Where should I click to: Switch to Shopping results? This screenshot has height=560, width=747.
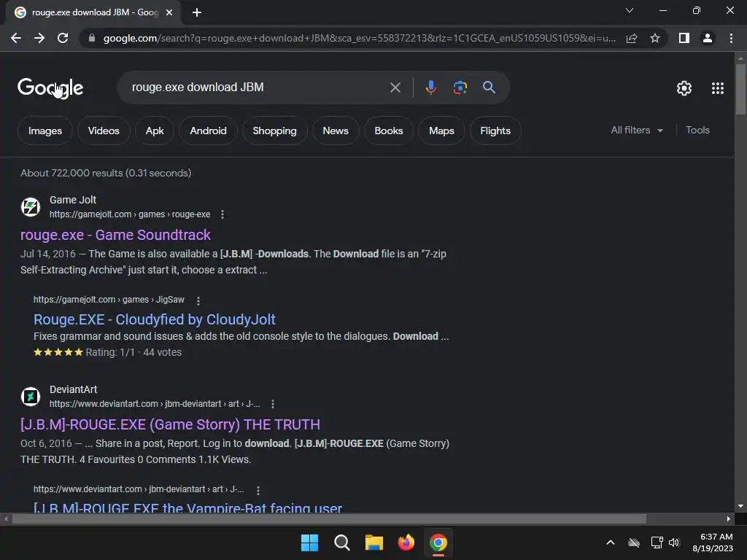point(274,131)
